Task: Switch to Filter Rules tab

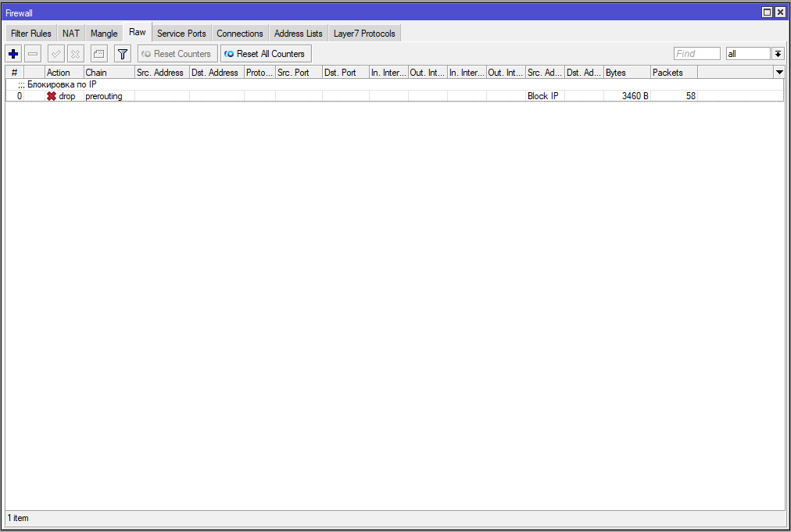Action: tap(31, 34)
